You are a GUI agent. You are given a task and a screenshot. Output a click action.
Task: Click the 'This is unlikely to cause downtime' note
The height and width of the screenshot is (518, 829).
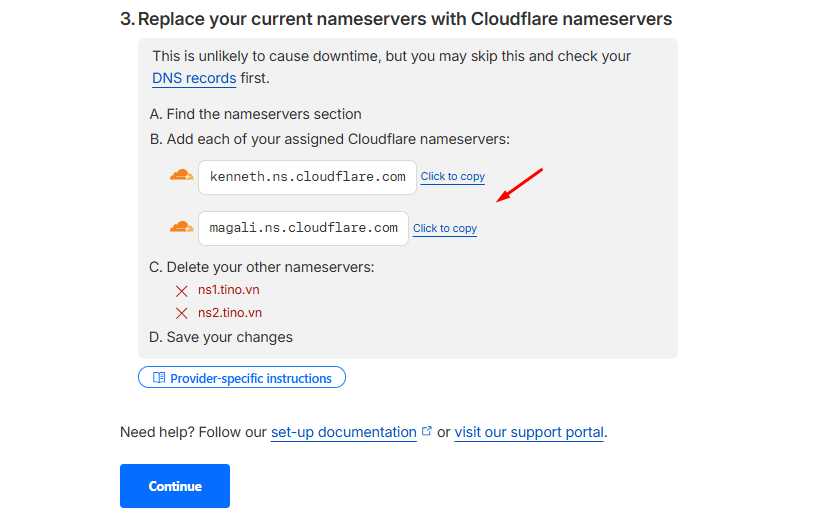(391, 67)
